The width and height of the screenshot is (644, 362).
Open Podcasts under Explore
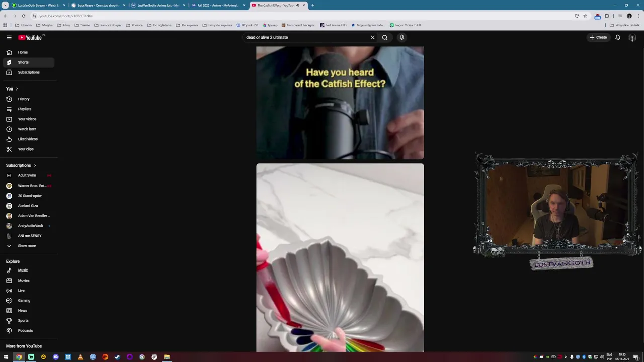[x=29, y=331]
